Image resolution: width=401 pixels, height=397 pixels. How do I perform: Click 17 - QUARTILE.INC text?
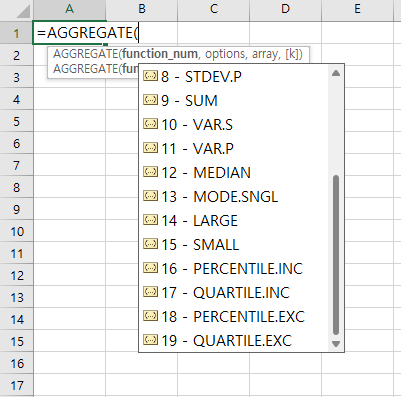tap(226, 293)
